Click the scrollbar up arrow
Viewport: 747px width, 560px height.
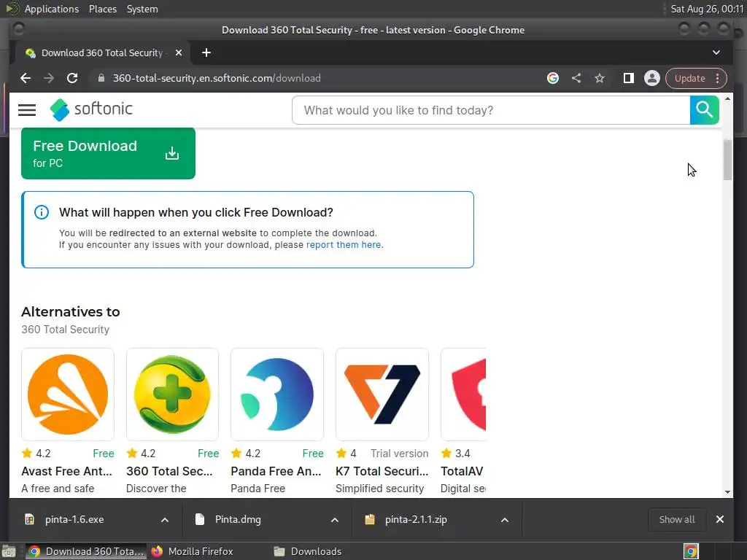(x=727, y=99)
